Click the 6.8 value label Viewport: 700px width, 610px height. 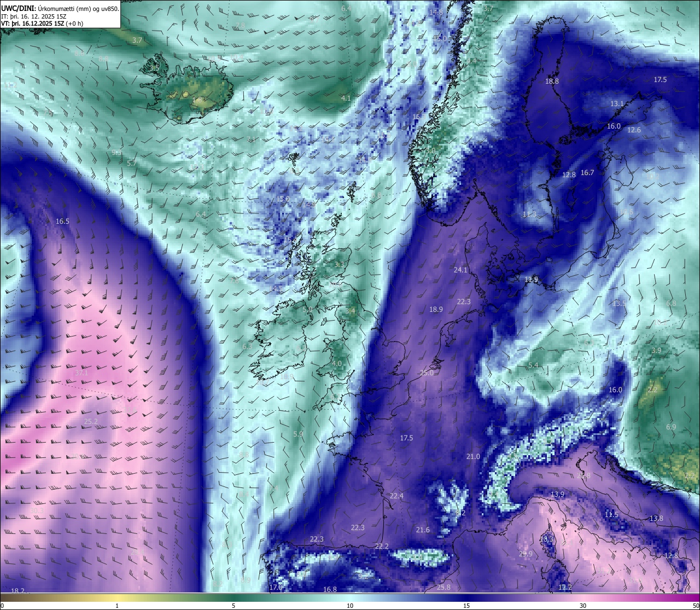click(671, 303)
